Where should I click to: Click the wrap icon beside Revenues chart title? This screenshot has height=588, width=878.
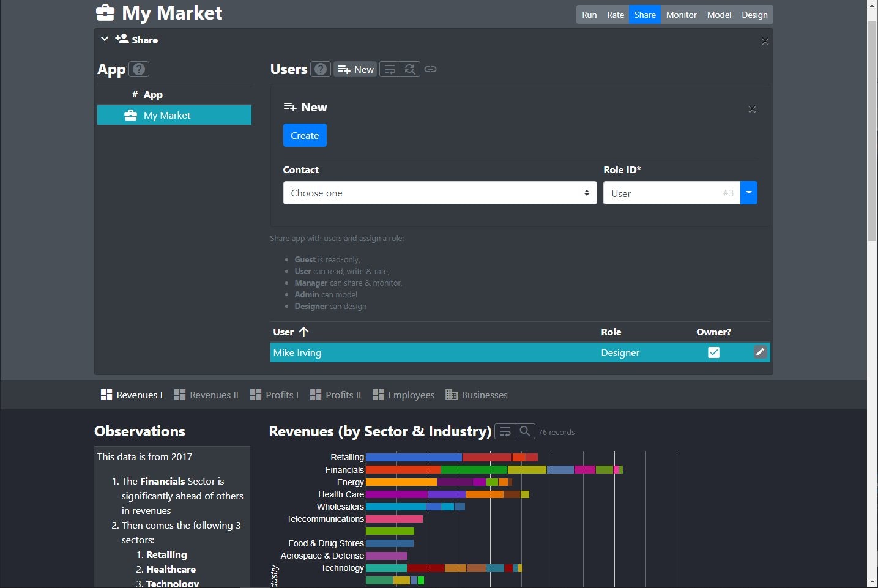point(505,431)
